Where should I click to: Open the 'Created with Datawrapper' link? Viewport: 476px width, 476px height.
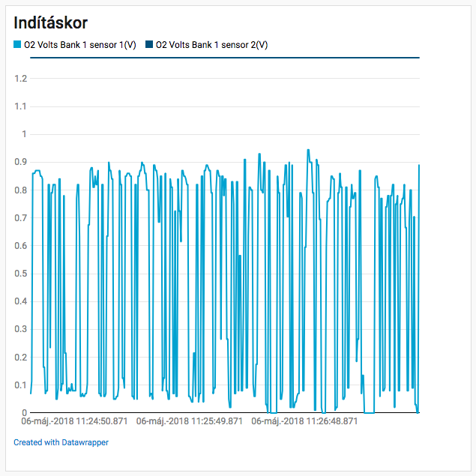click(x=61, y=442)
